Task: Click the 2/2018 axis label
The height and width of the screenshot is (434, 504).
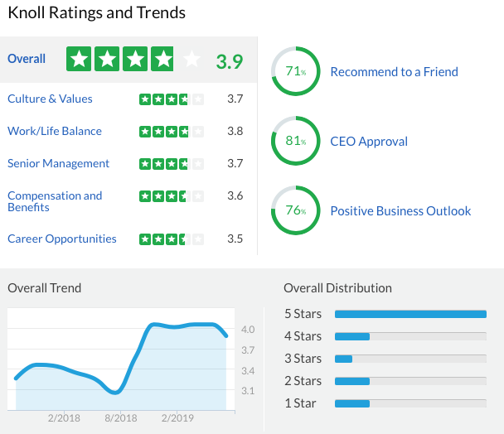Action: pyautogui.click(x=64, y=418)
